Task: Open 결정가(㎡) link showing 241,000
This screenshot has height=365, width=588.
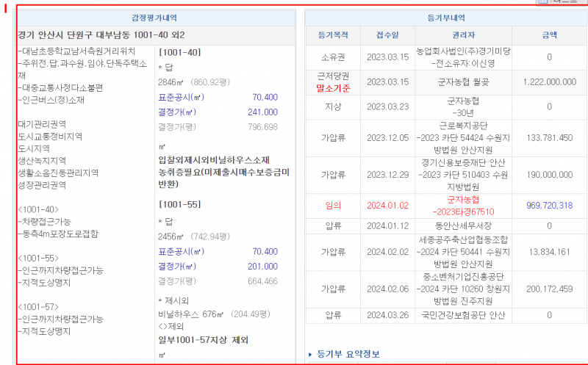Action: point(177,112)
